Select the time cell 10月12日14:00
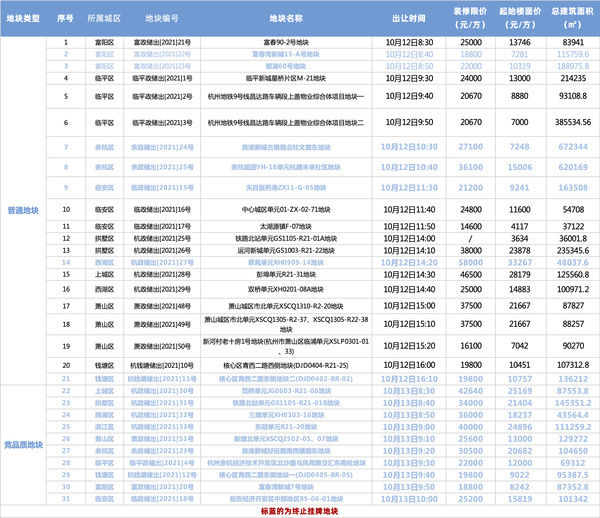 (x=409, y=239)
